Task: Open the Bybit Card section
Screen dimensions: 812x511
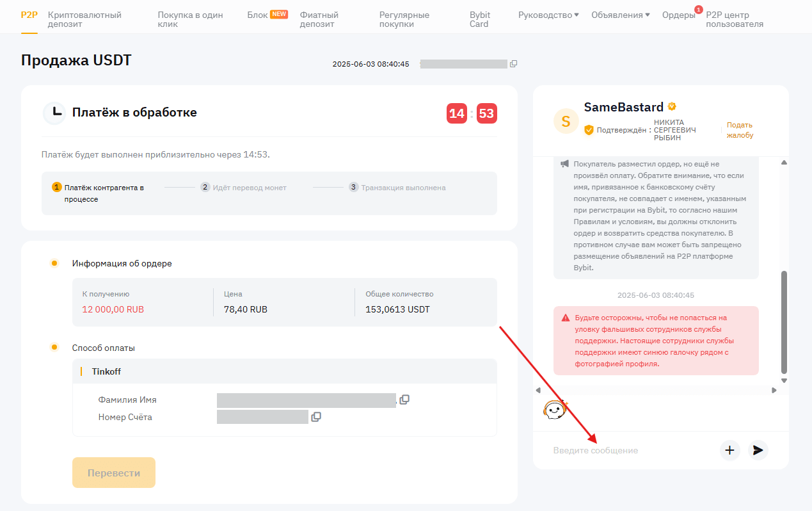Action: [480, 19]
